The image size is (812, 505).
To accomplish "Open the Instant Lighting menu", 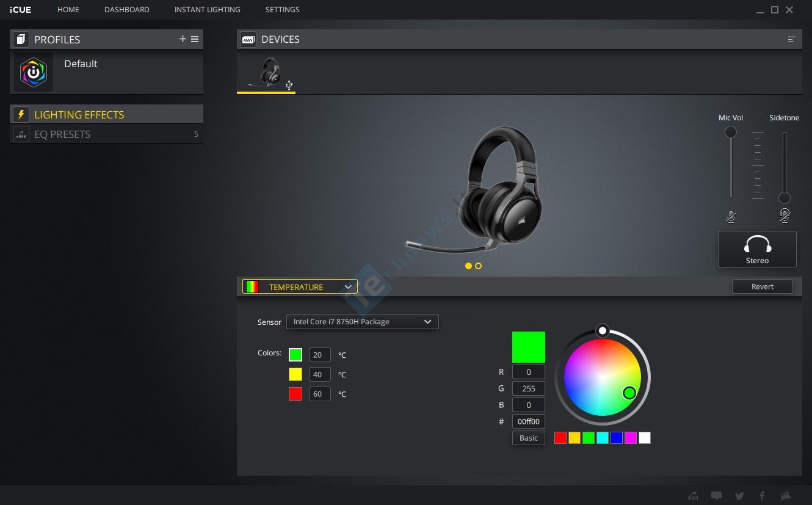I will point(208,10).
